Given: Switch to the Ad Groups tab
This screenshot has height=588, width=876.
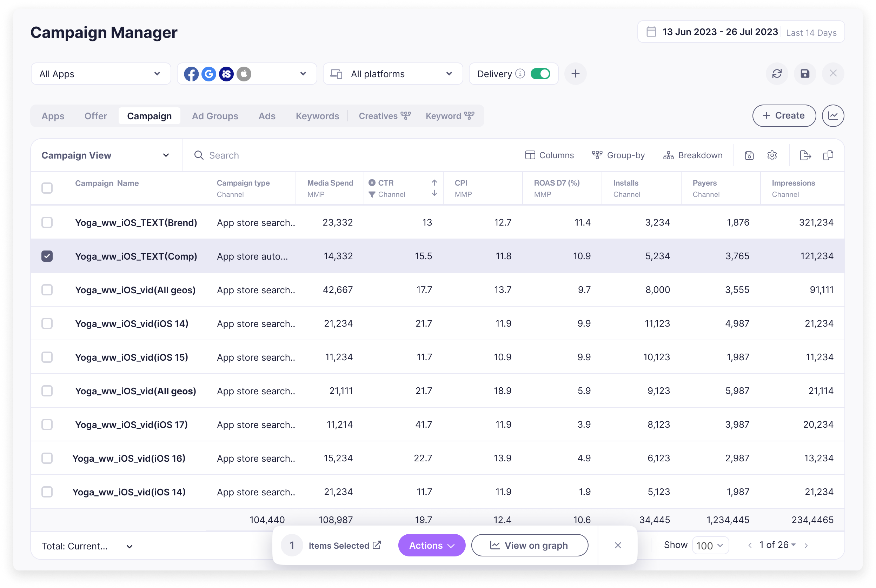Looking at the screenshot, I should [x=215, y=116].
